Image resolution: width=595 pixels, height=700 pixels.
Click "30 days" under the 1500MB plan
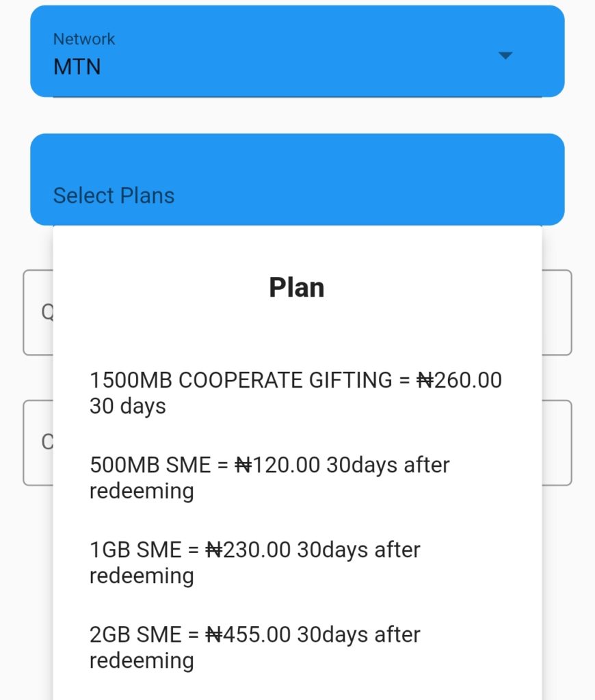point(128,406)
